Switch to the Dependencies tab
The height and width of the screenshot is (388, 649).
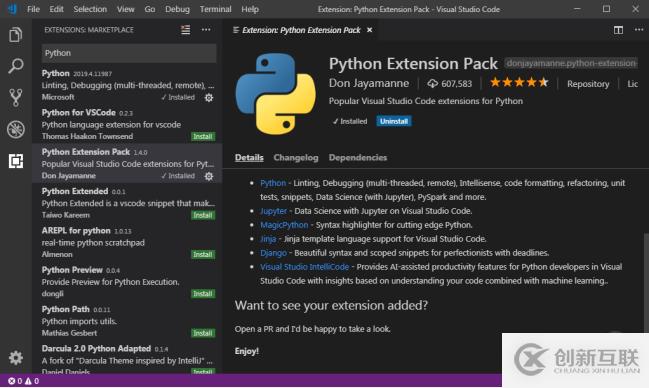358,157
